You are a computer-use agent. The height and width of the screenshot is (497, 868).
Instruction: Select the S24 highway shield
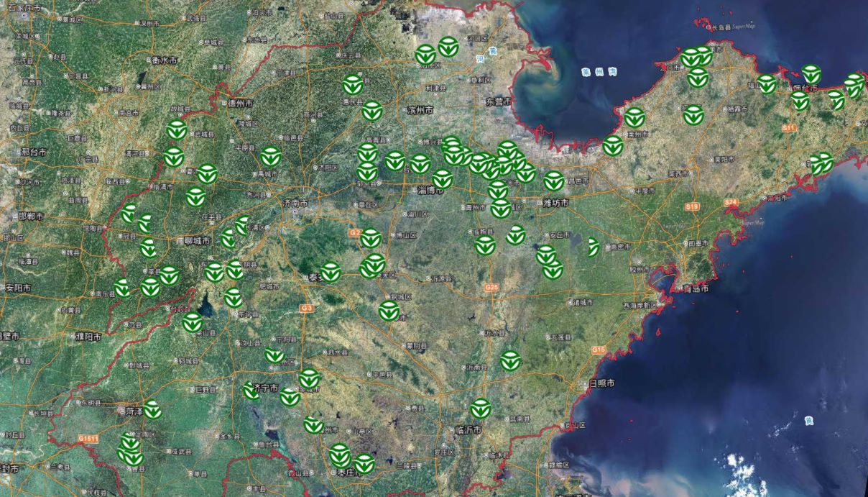(x=731, y=202)
